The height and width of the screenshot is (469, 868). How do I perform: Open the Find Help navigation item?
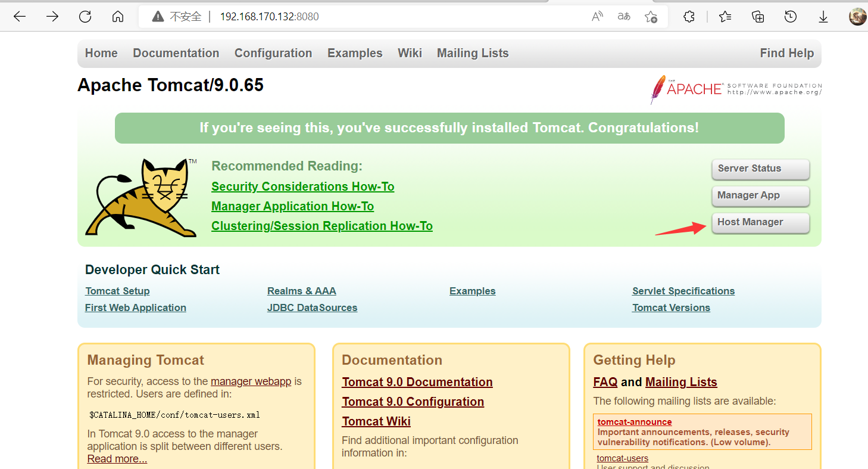786,53
